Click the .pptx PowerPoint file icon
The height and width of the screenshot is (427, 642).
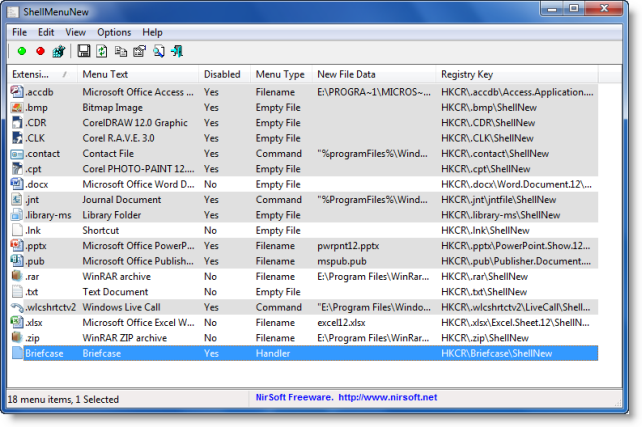tap(17, 245)
